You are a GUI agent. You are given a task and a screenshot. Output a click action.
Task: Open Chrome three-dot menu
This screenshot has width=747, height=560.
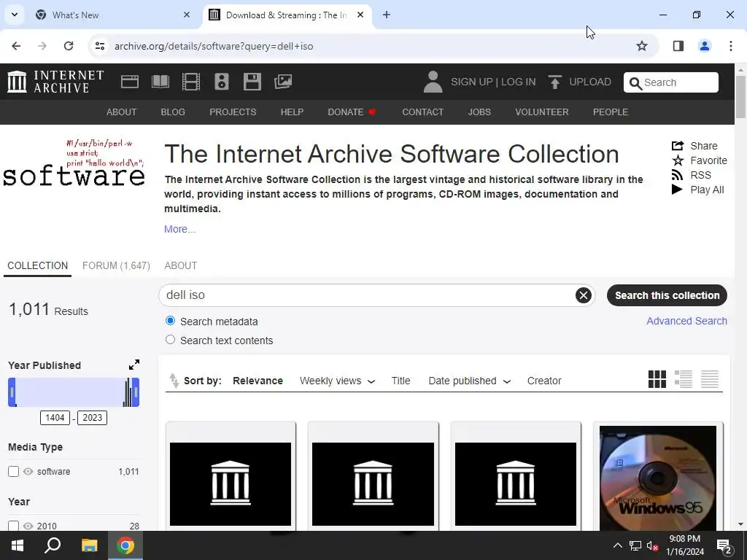coord(730,46)
